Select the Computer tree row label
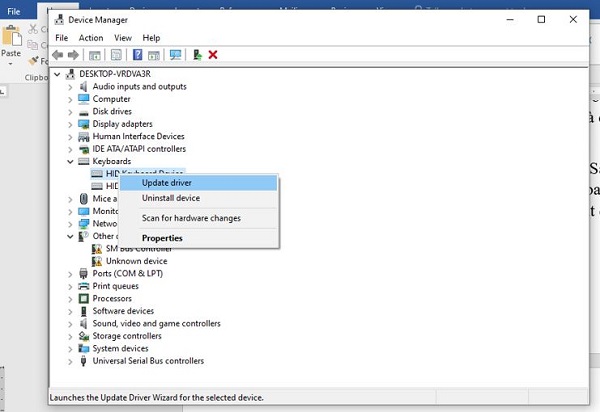 coord(111,99)
